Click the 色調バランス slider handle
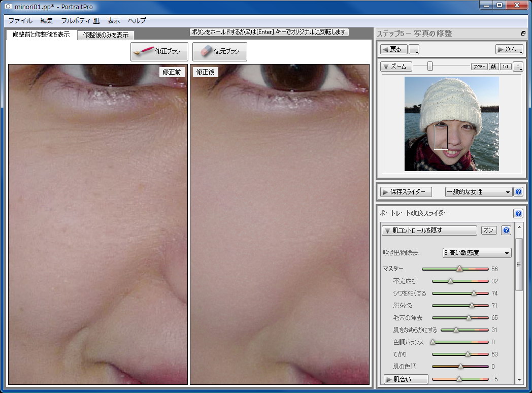 pos(433,342)
